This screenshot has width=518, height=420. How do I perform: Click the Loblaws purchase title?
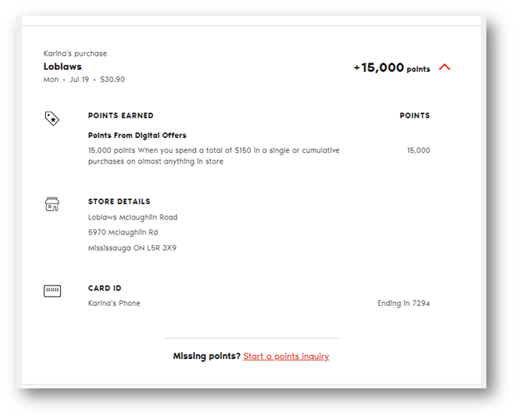pos(61,66)
